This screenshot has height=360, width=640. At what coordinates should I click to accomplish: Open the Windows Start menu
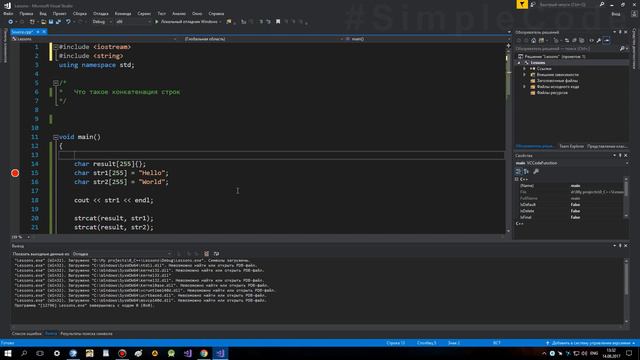point(8,353)
